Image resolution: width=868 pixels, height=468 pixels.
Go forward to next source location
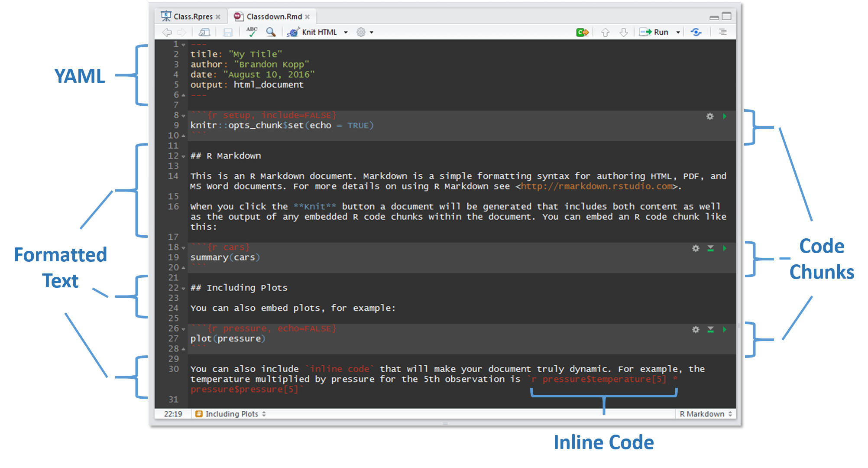182,32
